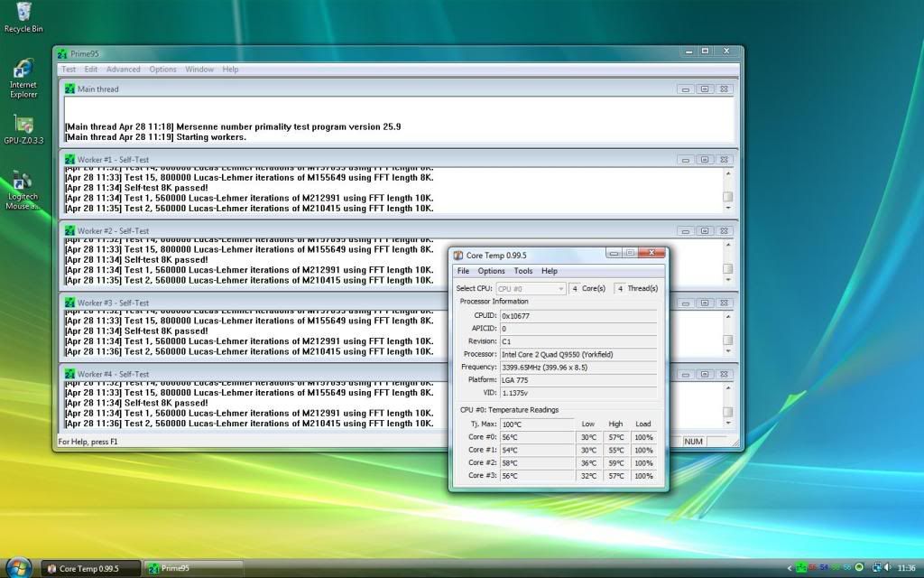
Task: Open Core Temp File menu
Action: pyautogui.click(x=463, y=271)
